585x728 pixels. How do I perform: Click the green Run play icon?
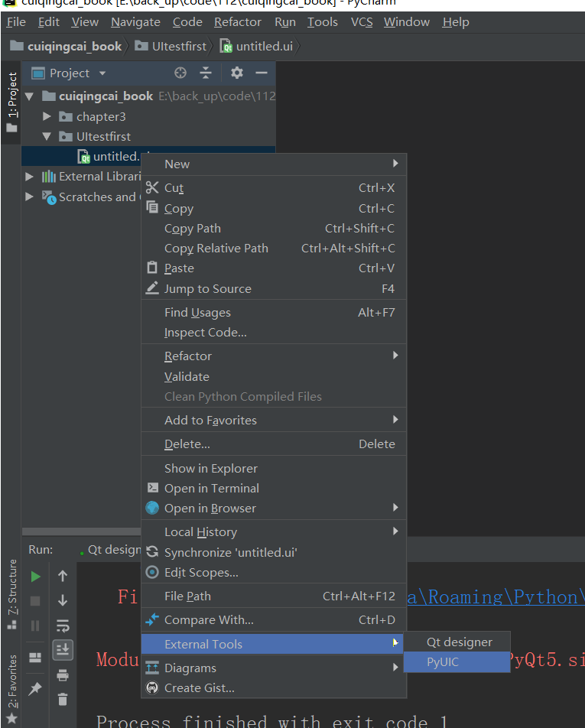point(35,577)
